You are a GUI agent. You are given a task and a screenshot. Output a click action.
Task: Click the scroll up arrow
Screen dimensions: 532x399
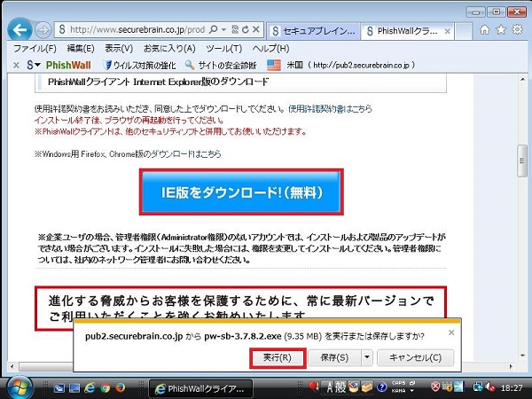pyautogui.click(x=522, y=80)
